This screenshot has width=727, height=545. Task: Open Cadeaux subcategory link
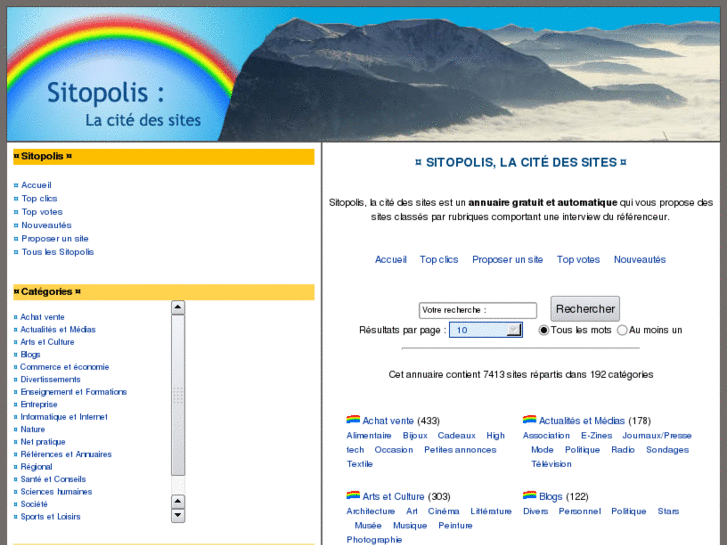[456, 436]
